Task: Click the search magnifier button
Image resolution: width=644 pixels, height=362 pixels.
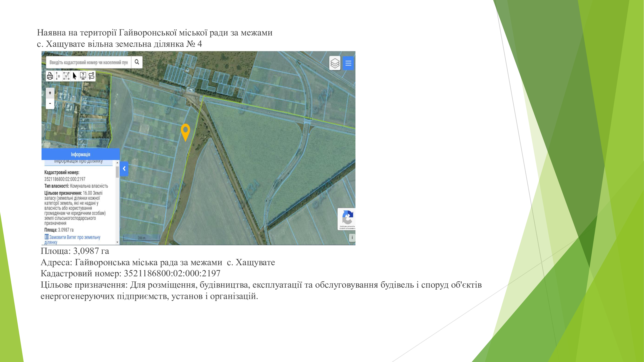Action: pos(137,62)
